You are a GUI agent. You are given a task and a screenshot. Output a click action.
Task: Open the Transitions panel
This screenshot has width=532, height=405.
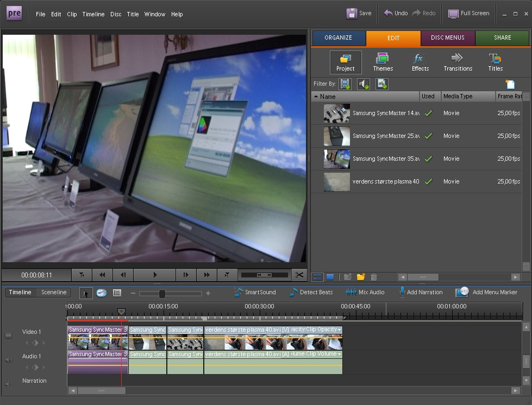coord(458,62)
